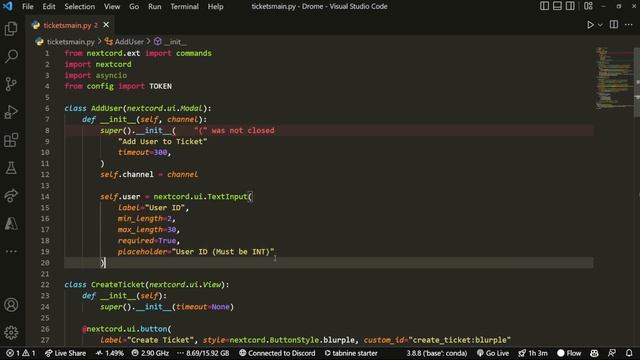Toggle the primary side bar

coord(544,6)
